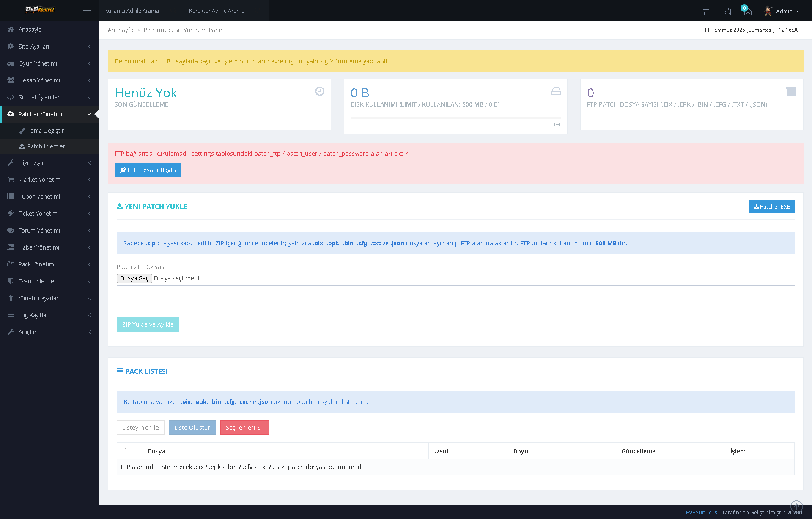Click the Pack Yönetimi icon
This screenshot has height=519, width=812.
[x=11, y=264]
